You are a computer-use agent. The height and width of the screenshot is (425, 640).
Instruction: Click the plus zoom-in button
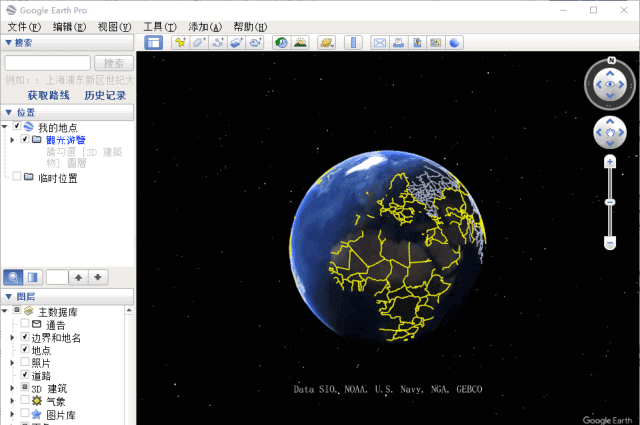pyautogui.click(x=610, y=162)
